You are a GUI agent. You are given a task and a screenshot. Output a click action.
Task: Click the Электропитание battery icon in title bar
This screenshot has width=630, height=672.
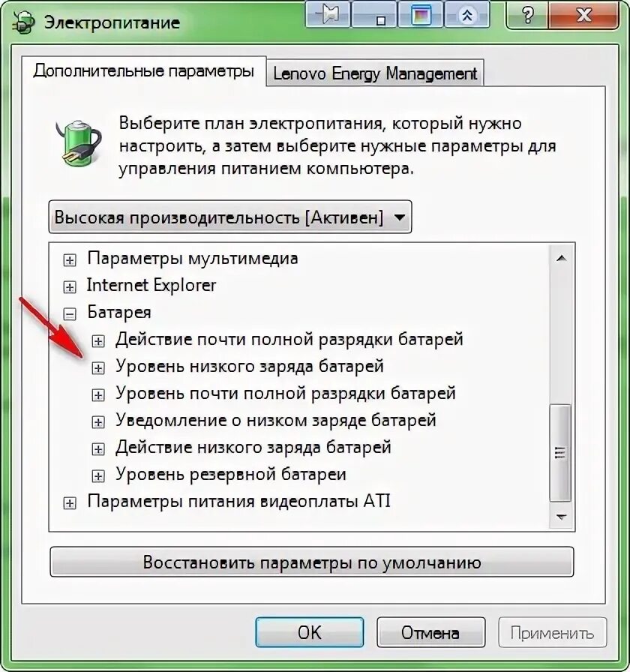tap(23, 22)
